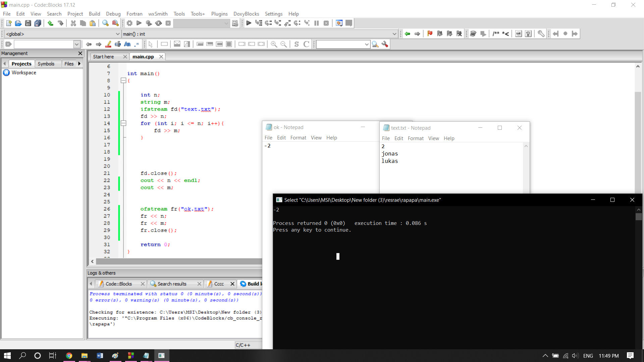Open the Build menu
The image size is (644, 362).
[94, 14]
